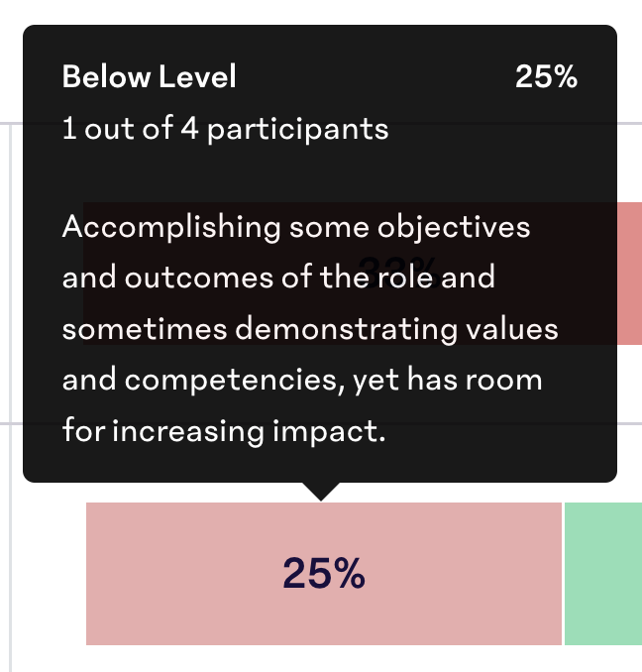Click the word "participants" in the tooltip
The image size is (642, 672).
[298, 130]
